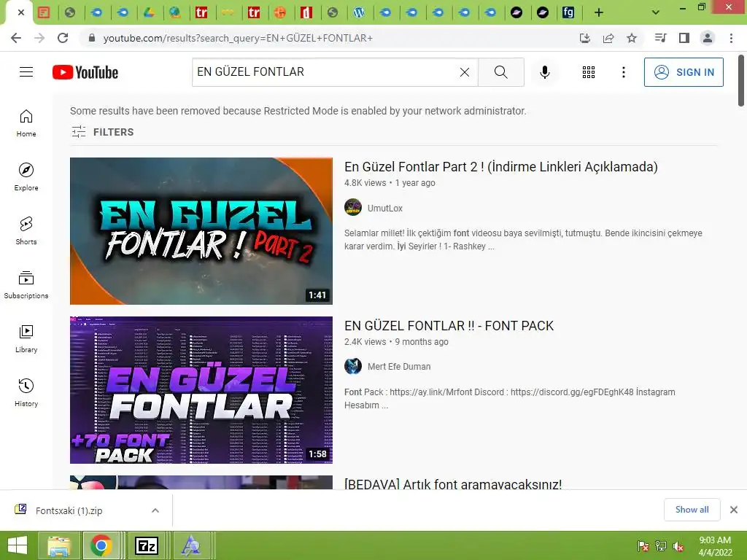The width and height of the screenshot is (747, 560).
Task: Reload the current page
Action: coord(63,38)
